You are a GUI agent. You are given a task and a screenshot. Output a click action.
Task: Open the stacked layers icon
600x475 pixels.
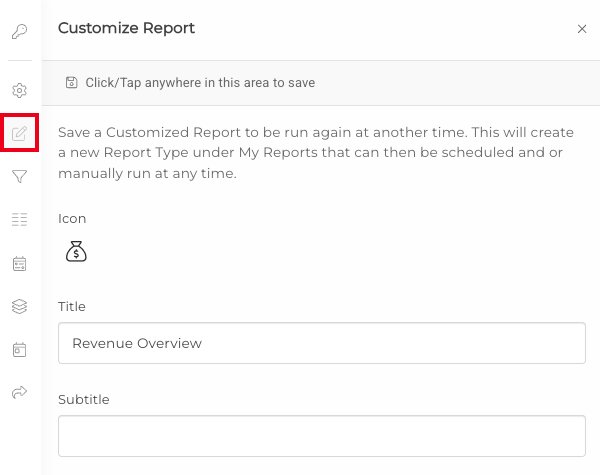click(x=19, y=306)
